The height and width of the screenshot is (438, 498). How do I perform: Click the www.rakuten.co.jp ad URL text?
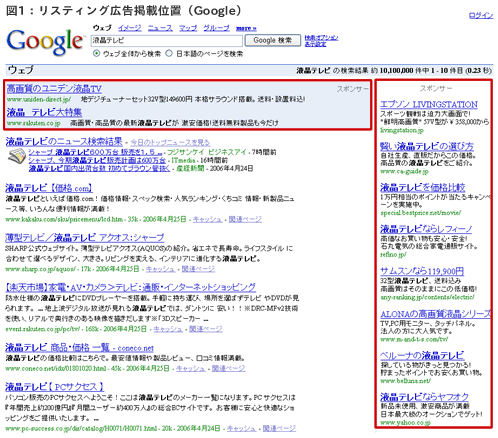33,123
